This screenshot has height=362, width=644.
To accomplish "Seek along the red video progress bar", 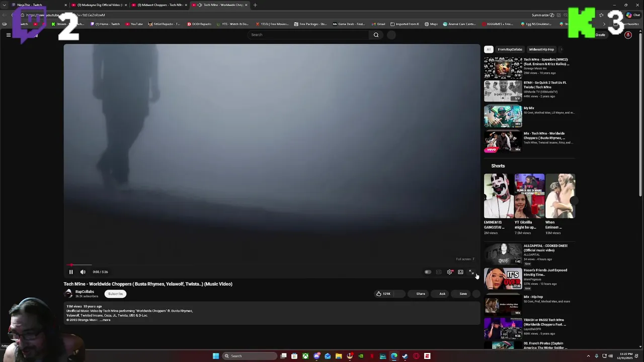I will (x=272, y=264).
